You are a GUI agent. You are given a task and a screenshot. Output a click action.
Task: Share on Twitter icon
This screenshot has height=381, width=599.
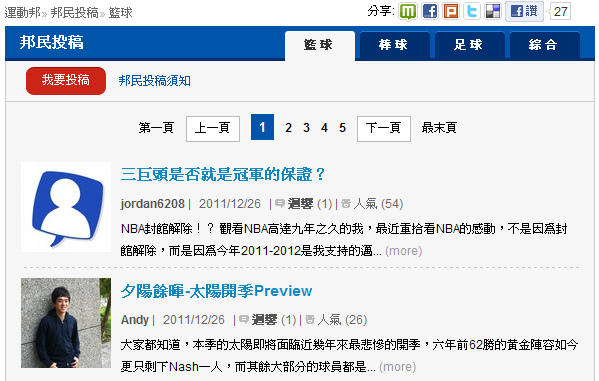coord(472,11)
